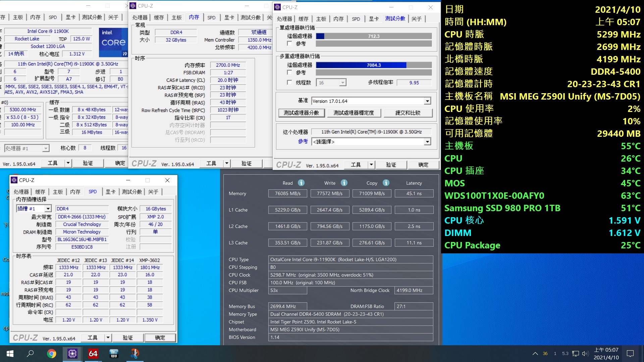Expand 工具 arrow in memory window
Viewport: 644px width, 362px height.
[x=227, y=163]
